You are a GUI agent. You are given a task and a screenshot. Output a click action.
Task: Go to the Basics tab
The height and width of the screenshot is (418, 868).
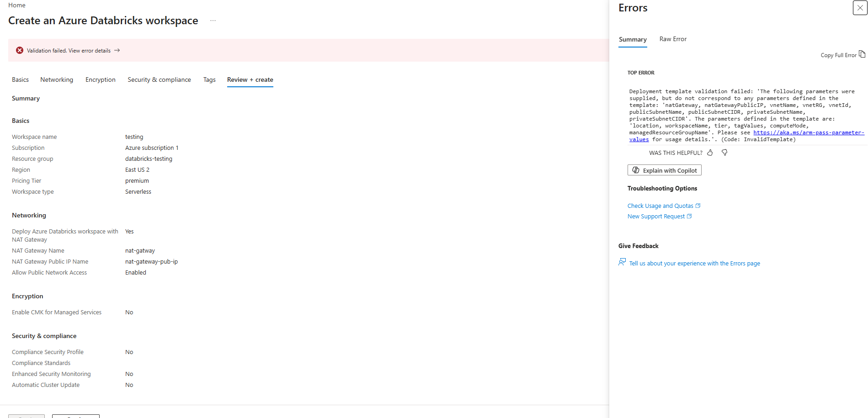[20, 79]
